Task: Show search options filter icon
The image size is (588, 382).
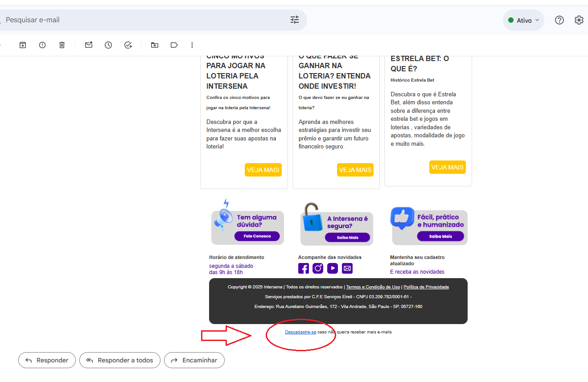Action: (x=295, y=20)
